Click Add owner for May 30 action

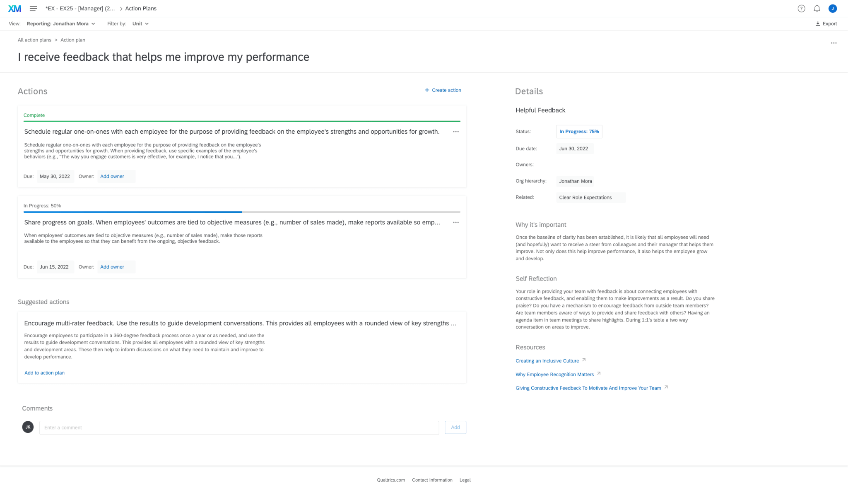point(112,176)
